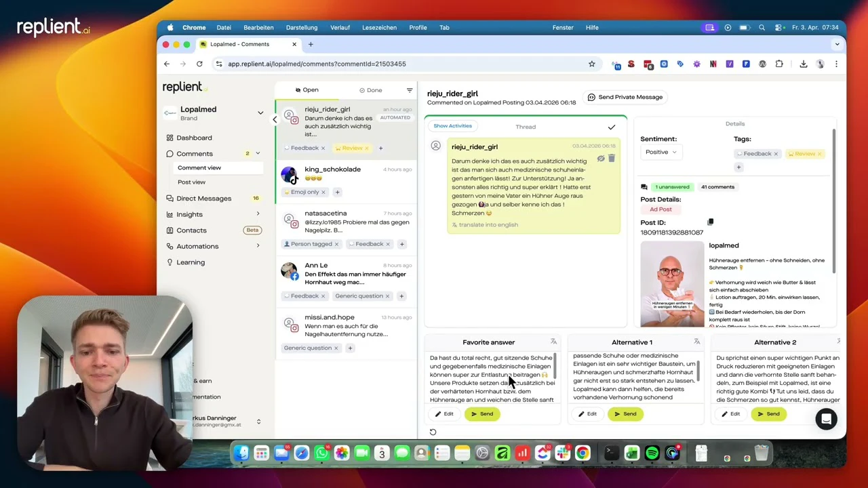Send the Alternative 1 answer
The width and height of the screenshot is (868, 488).
click(x=625, y=413)
